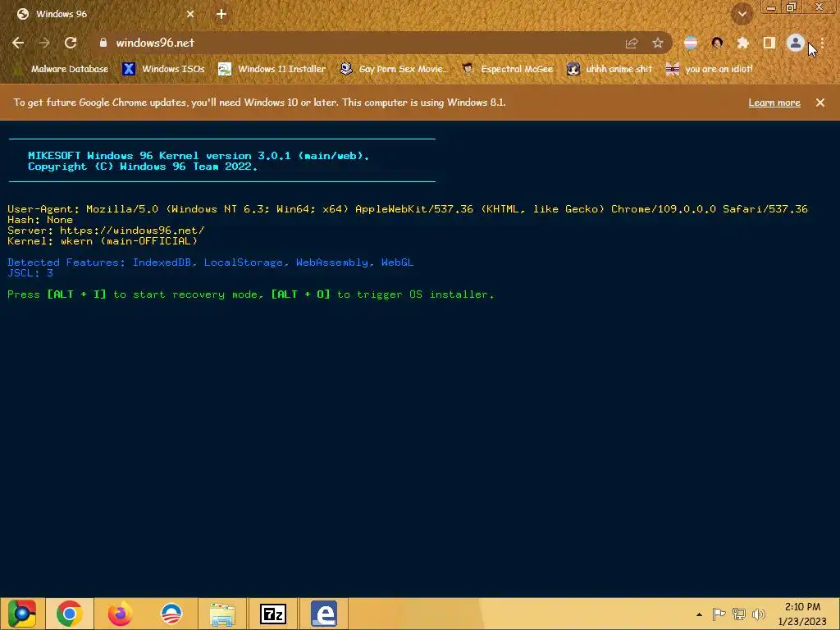This screenshot has width=840, height=630.
Task: Click the padlock site info icon
Action: (x=103, y=43)
